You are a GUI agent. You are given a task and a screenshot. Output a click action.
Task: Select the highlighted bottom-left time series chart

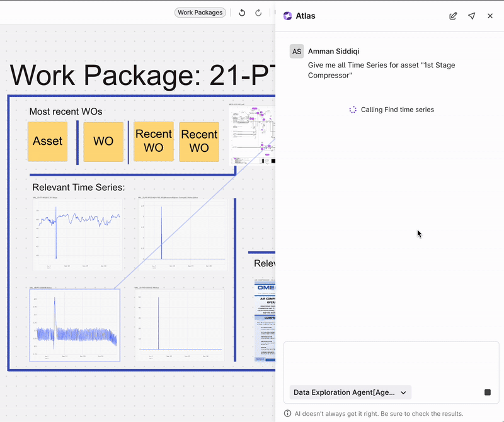75,325
